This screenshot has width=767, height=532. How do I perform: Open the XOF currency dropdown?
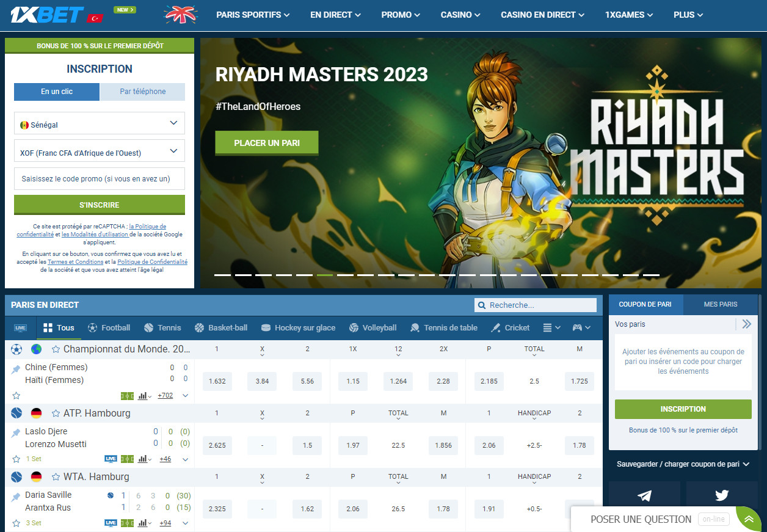[x=100, y=151]
